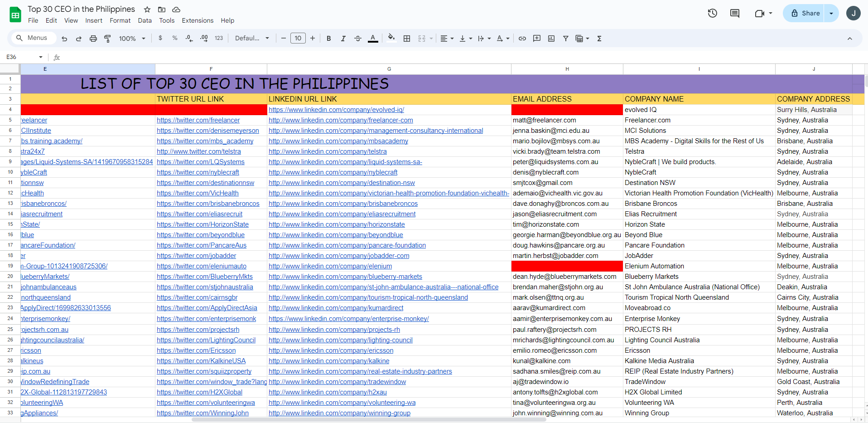Click the font size field
868x423 pixels.
tap(298, 39)
